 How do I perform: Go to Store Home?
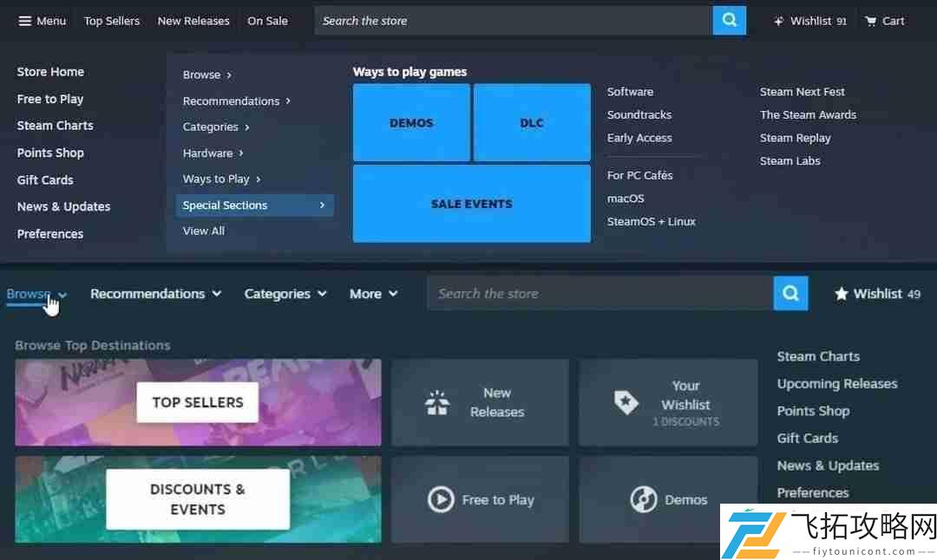51,72
